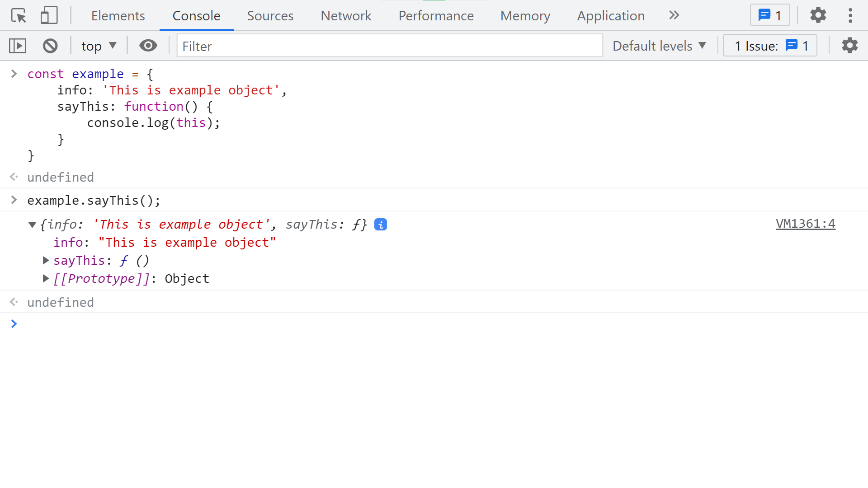Viewport: 868px width, 488px height.
Task: Show more tabs with the double chevron
Action: [674, 15]
